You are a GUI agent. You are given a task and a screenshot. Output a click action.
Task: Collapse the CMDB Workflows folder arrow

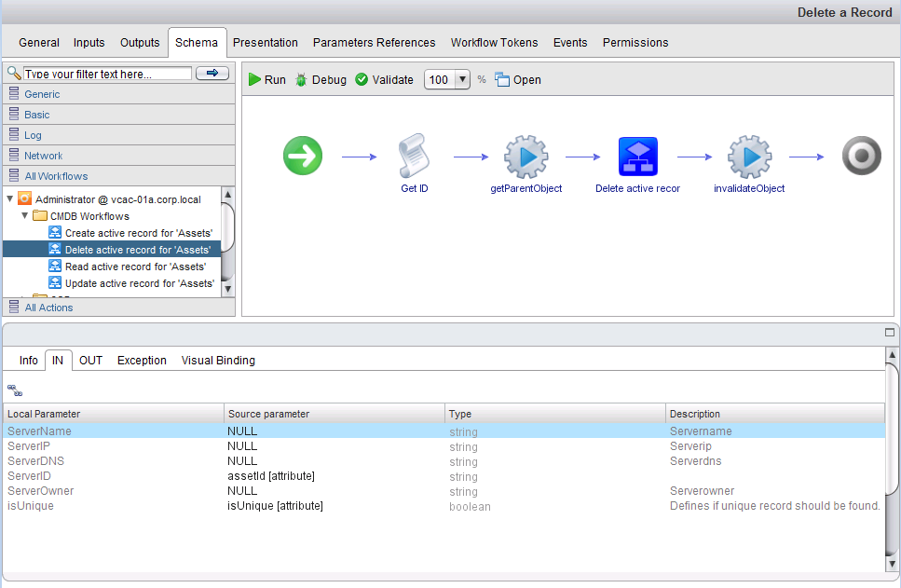(25, 216)
